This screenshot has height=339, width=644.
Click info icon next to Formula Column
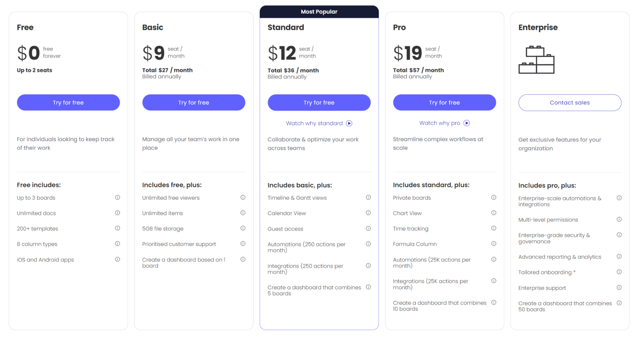point(494,244)
